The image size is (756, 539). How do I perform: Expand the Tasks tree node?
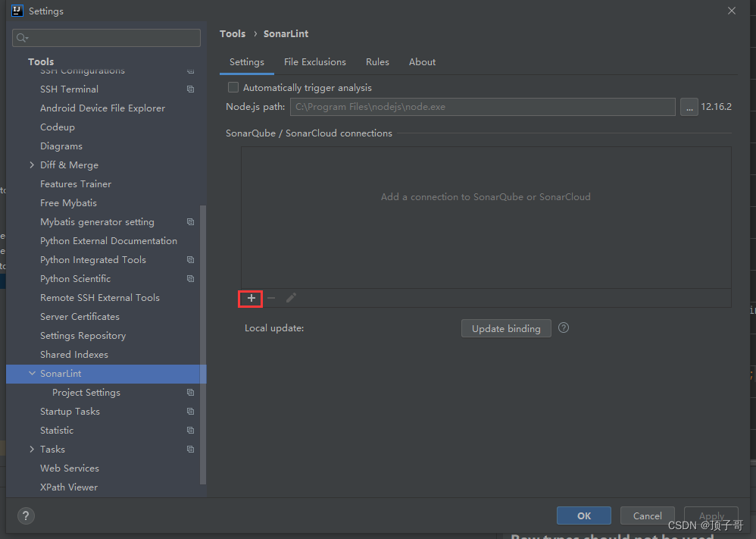[32, 450]
